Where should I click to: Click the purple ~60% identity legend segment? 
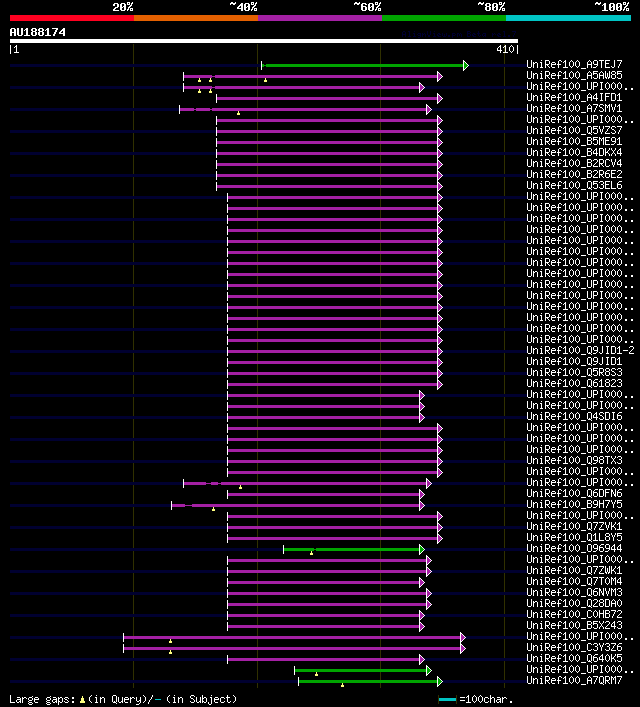(x=320, y=18)
